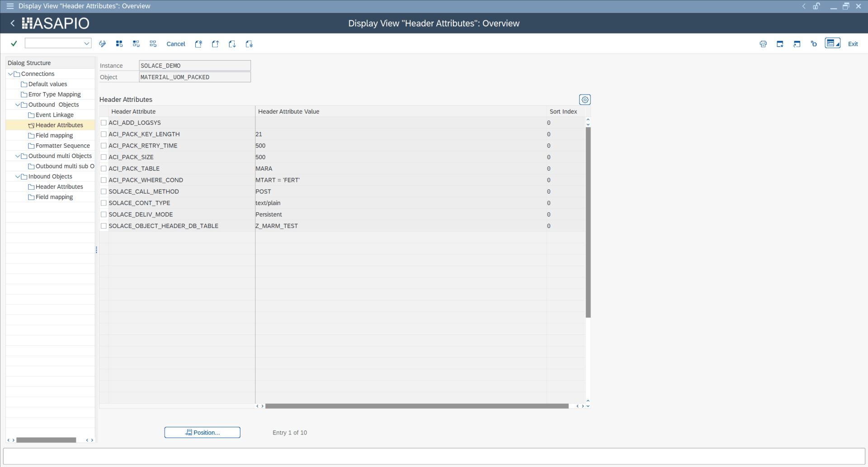Go to next page icon

pos(232,44)
